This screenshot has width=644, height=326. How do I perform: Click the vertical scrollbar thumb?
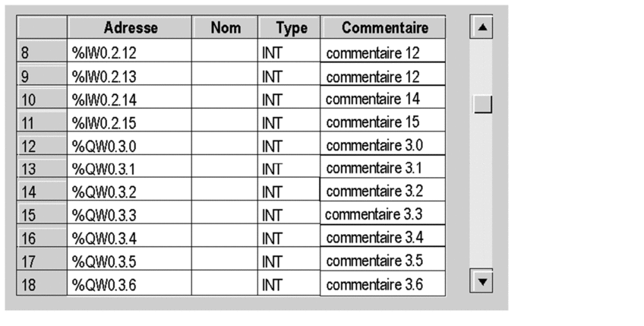click(482, 103)
